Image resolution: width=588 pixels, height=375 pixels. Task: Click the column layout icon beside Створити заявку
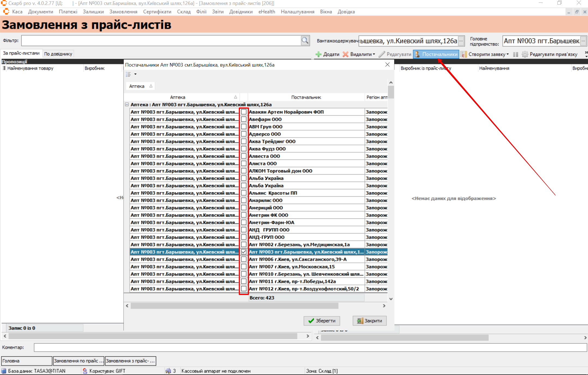[515, 54]
